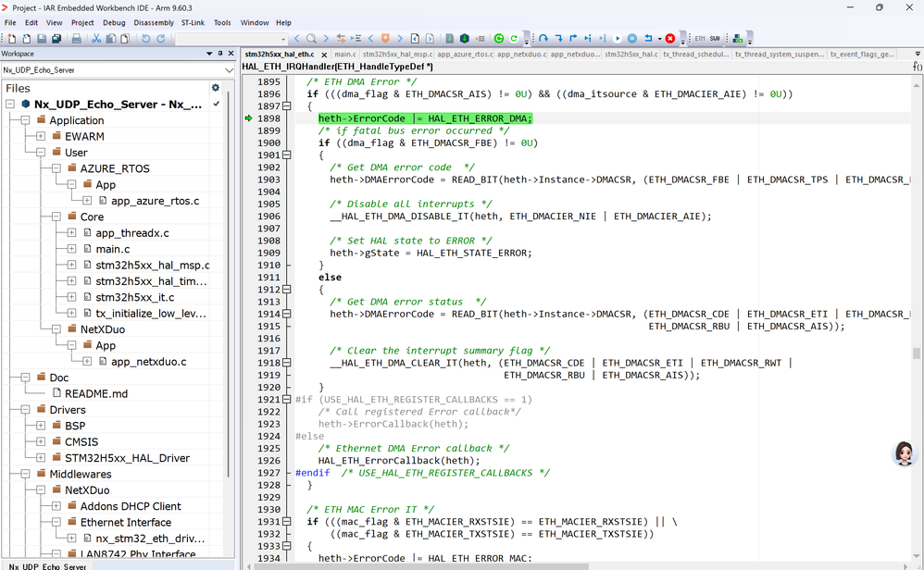Image resolution: width=924 pixels, height=570 pixels.
Task: Click the Break (pause) debug icon
Action: [x=632, y=39]
